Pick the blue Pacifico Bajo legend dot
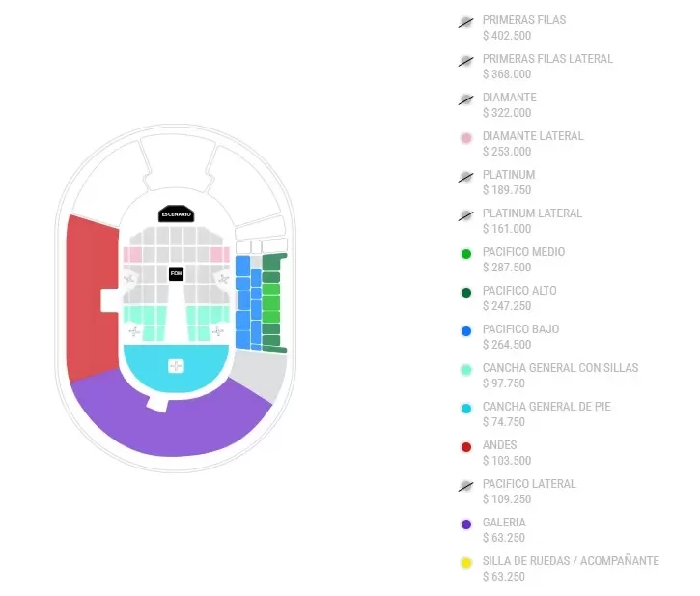The image size is (700, 596). click(x=466, y=331)
